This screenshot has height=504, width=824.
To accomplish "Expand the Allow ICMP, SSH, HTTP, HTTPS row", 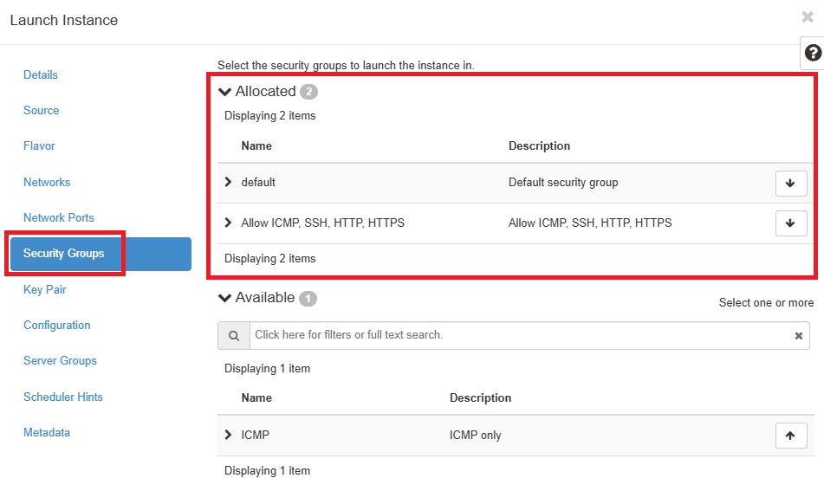I will (x=228, y=223).
